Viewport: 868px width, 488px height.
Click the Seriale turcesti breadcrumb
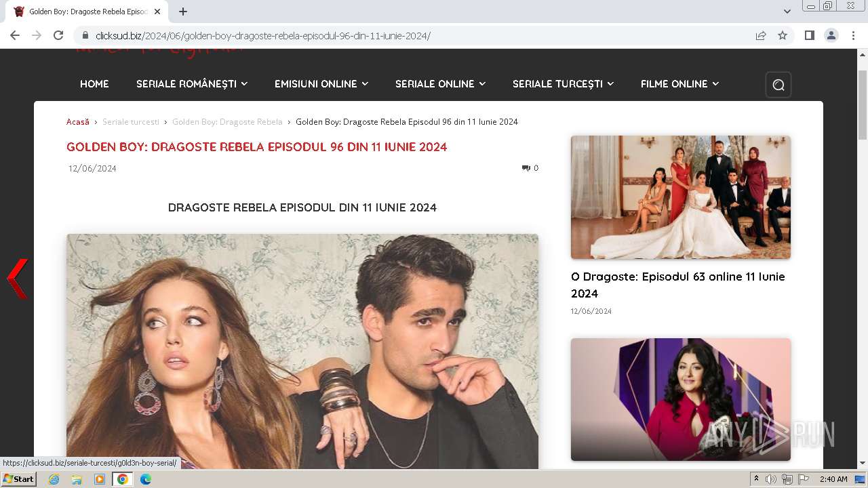pyautogui.click(x=131, y=122)
